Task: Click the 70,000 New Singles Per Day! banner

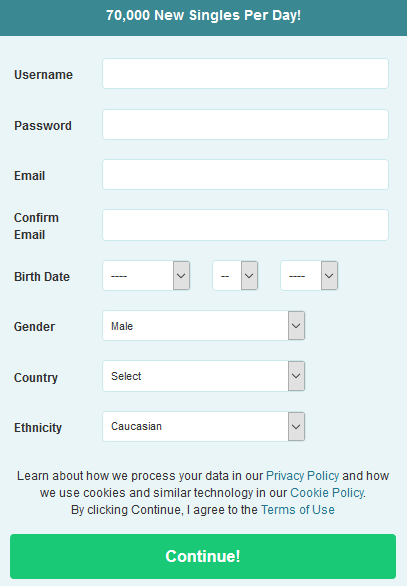Action: click(203, 15)
